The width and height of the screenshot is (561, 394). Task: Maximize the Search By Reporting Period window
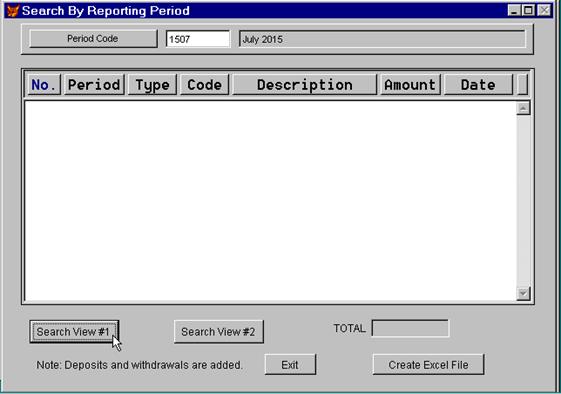pyautogui.click(x=528, y=10)
